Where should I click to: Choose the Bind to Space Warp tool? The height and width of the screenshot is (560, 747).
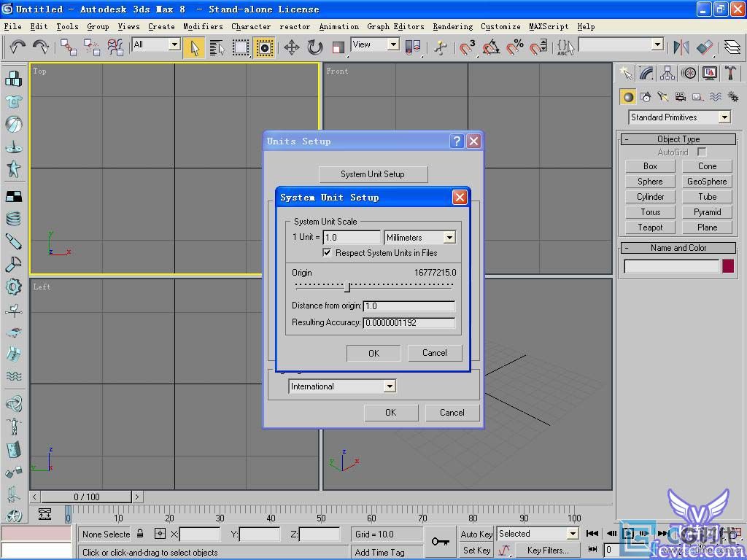pyautogui.click(x=115, y=47)
